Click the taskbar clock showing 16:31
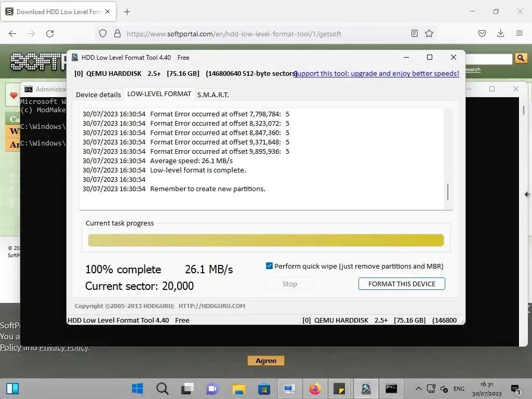 [x=486, y=389]
